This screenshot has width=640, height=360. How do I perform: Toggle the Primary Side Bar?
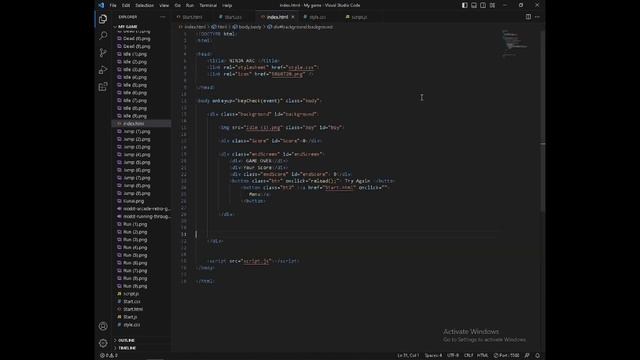464,5
